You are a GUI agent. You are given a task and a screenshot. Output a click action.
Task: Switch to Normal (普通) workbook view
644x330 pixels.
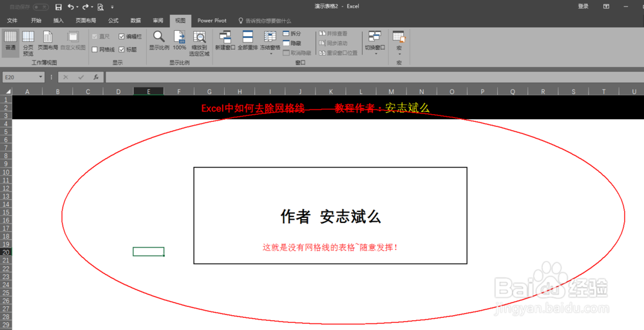click(11, 41)
